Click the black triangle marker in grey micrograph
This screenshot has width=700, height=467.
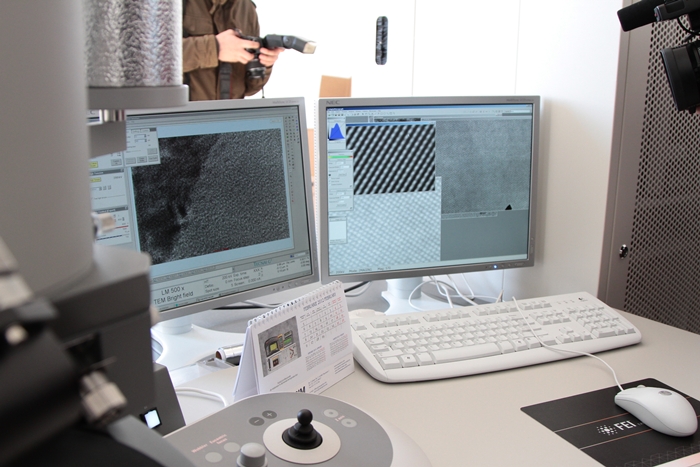508,207
